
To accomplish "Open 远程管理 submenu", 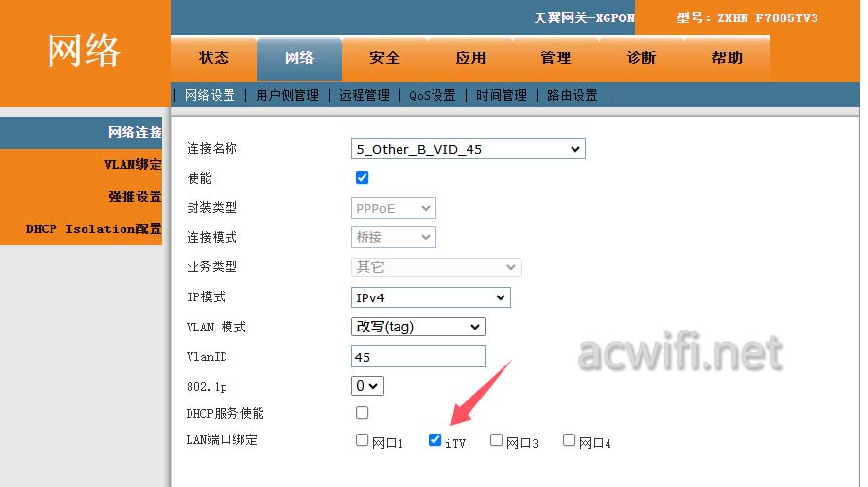I will (x=365, y=95).
